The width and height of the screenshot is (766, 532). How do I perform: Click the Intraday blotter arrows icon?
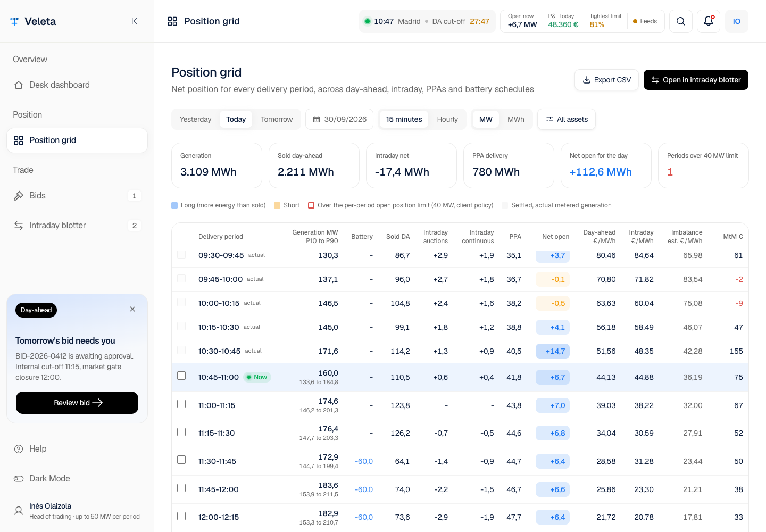[19, 226]
